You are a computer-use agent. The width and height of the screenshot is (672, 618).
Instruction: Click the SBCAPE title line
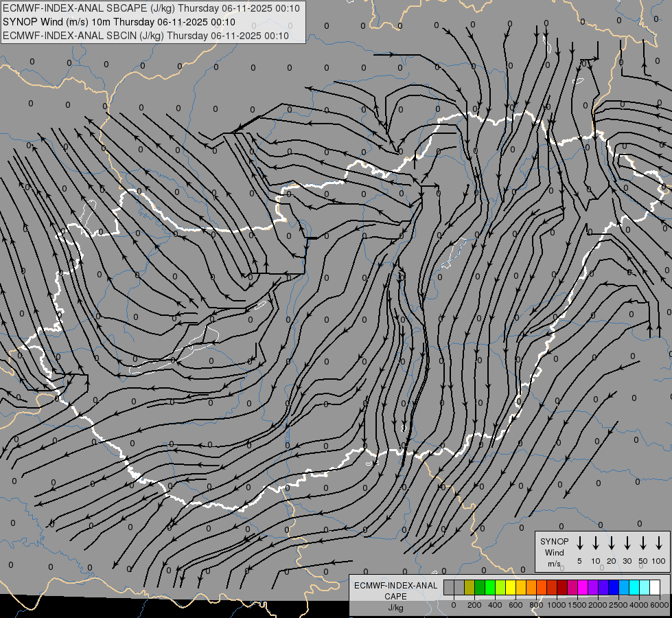tap(151, 8)
